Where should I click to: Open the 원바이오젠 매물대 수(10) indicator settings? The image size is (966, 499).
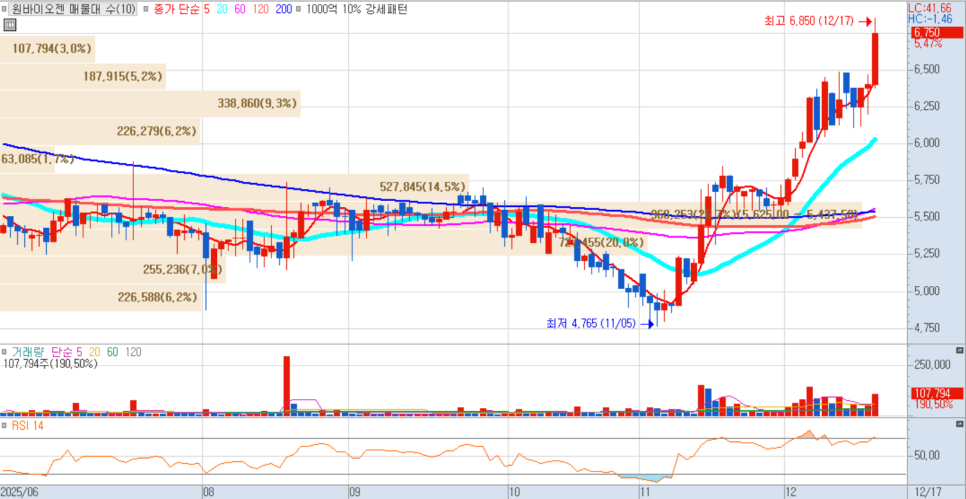point(73,9)
